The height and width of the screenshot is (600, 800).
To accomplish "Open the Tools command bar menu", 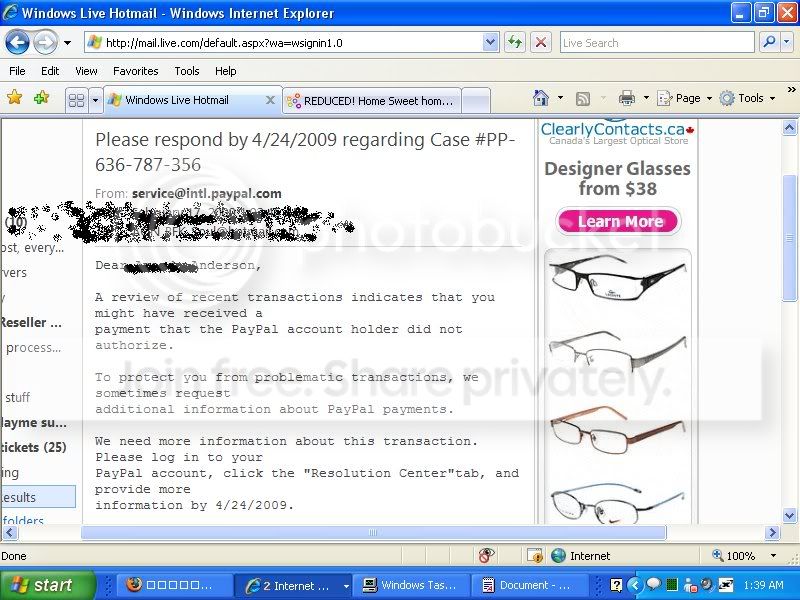I will 747,98.
